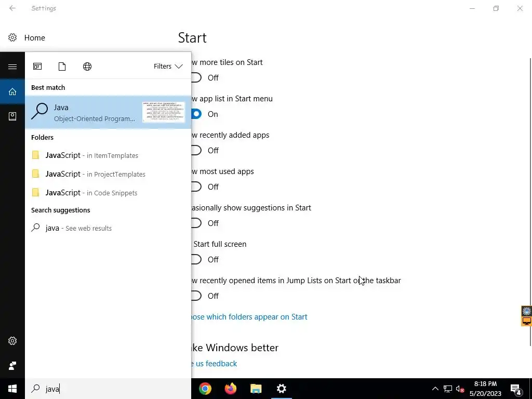This screenshot has height=399, width=532.
Task: Toggle Occasionally show suggestions in Start
Action: (x=196, y=223)
